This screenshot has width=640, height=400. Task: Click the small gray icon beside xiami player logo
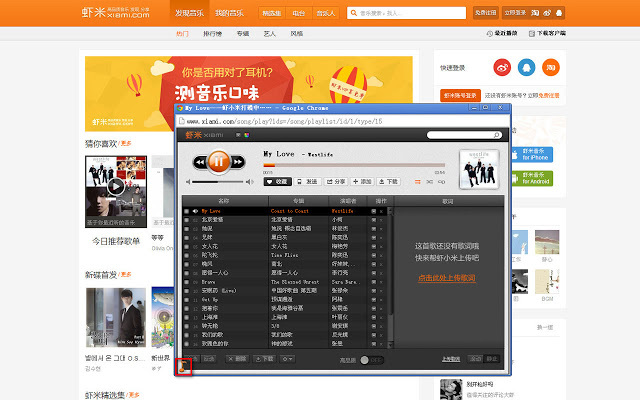pyautogui.click(x=238, y=135)
